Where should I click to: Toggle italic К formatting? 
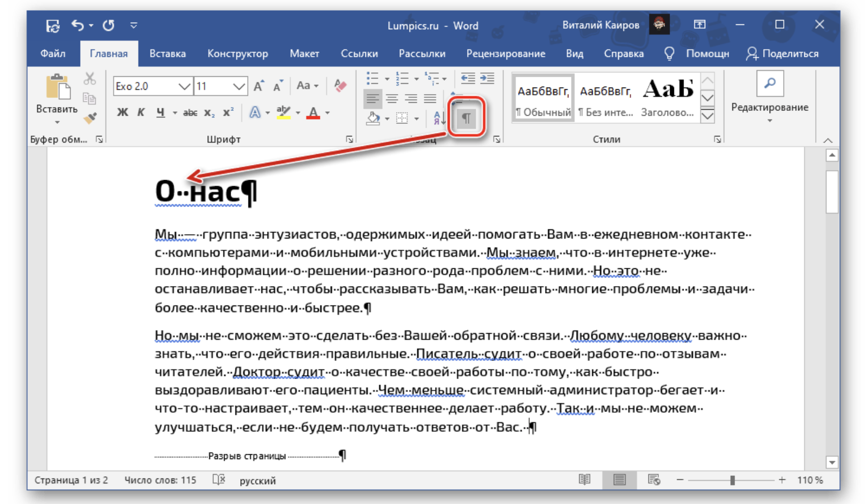point(141,112)
